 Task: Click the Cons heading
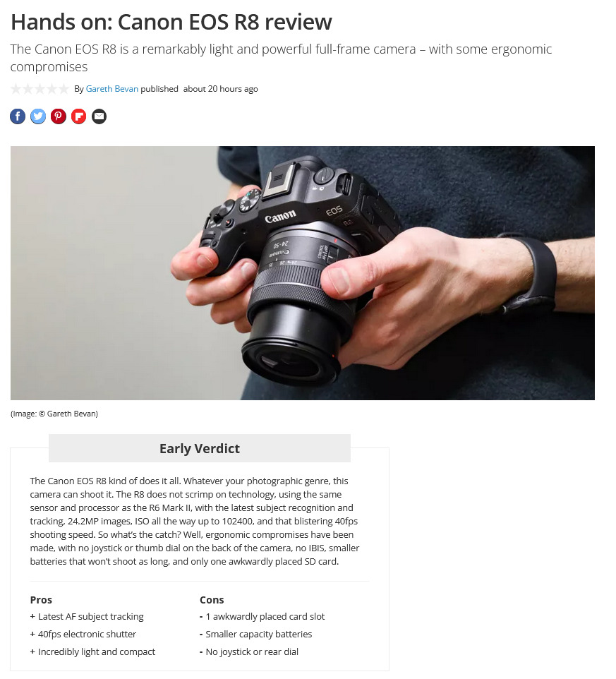(212, 600)
